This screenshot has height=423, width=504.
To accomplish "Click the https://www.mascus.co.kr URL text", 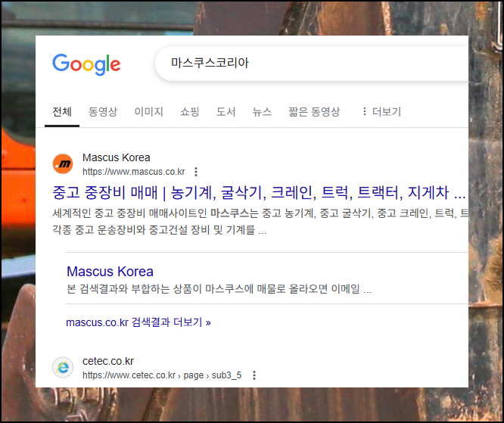I will click(x=134, y=172).
